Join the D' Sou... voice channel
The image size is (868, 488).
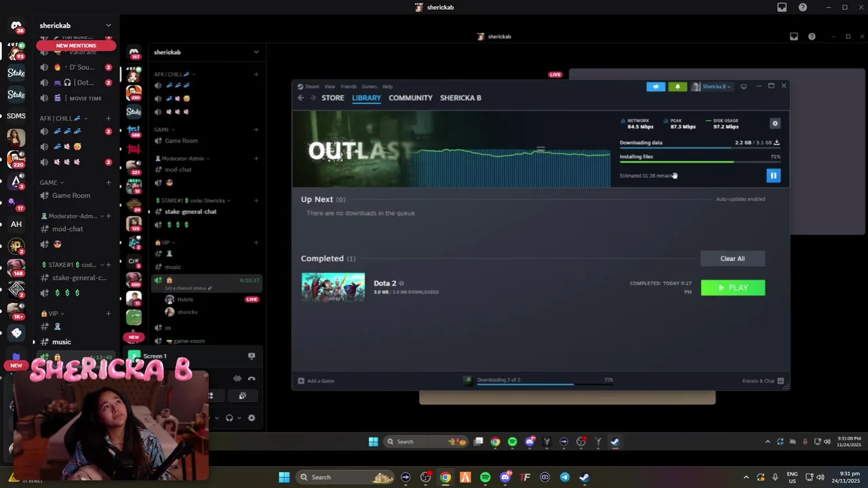(x=75, y=67)
